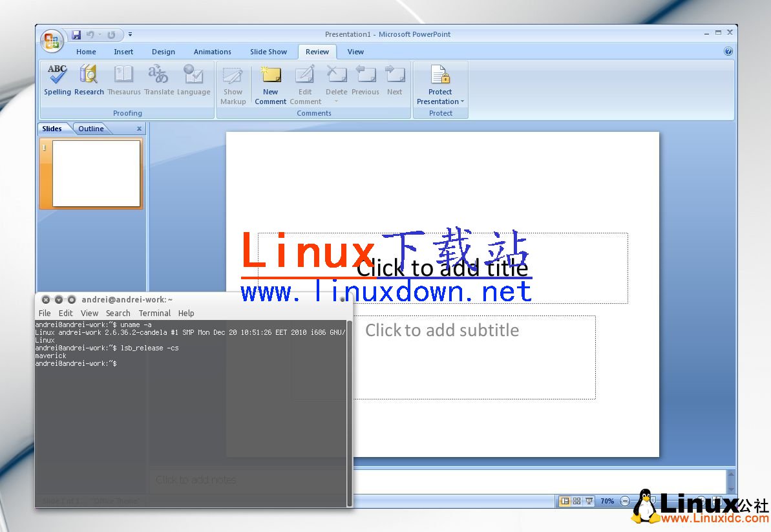Switch to the Outline pane tab
Image resolution: width=771 pixels, height=532 pixels.
tap(91, 129)
